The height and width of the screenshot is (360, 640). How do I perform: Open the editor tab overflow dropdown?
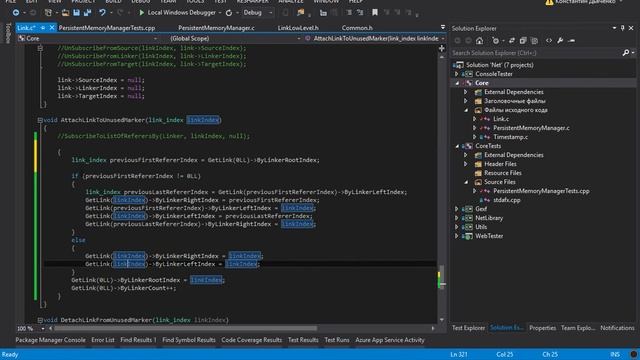[x=442, y=27]
